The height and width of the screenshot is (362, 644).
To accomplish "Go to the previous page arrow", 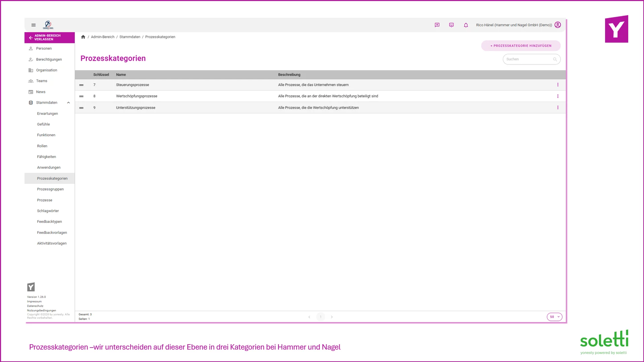I will point(309,317).
